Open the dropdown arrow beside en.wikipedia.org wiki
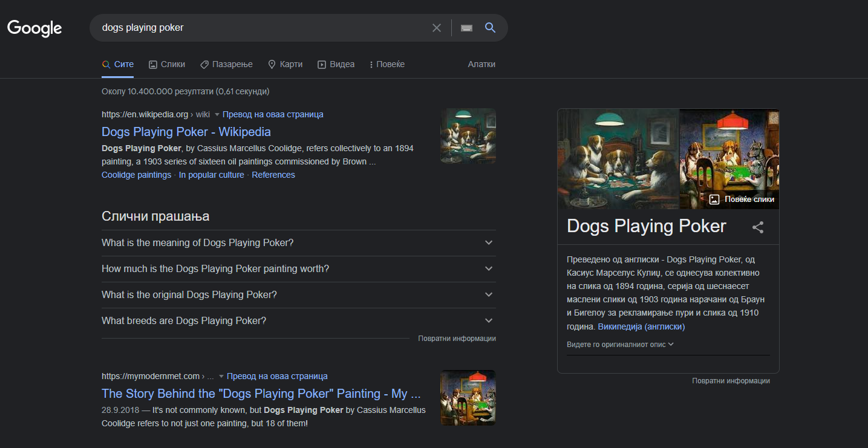The height and width of the screenshot is (448, 868). click(217, 114)
